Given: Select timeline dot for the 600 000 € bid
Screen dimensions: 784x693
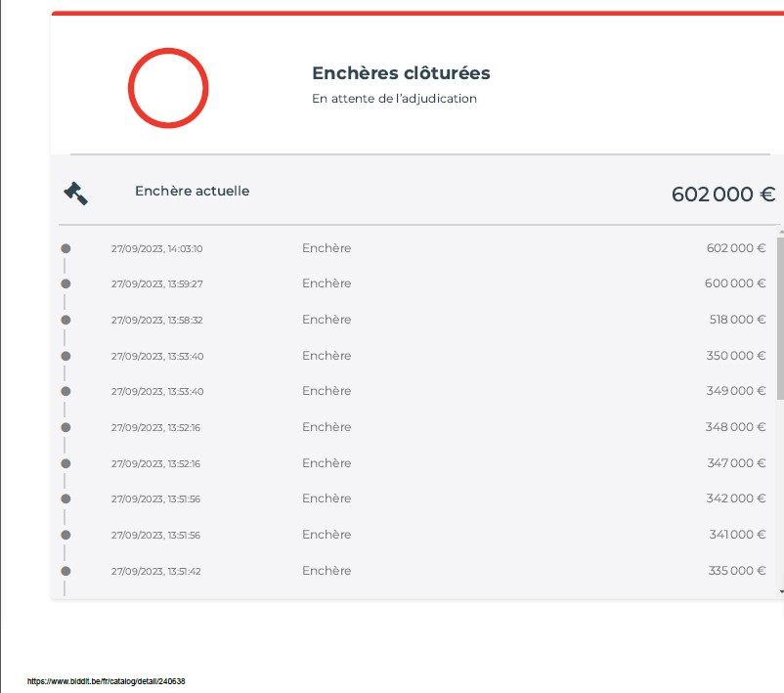Looking at the screenshot, I should point(65,283).
